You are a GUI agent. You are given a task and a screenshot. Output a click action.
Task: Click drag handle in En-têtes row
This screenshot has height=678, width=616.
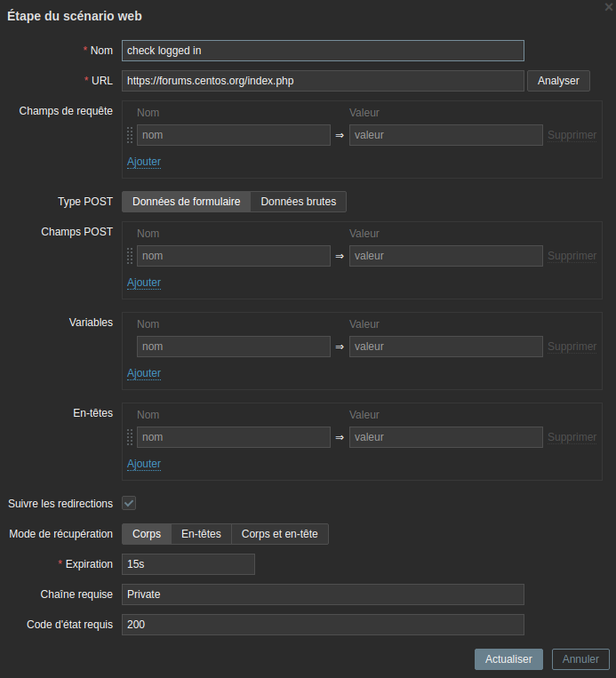pyautogui.click(x=130, y=437)
